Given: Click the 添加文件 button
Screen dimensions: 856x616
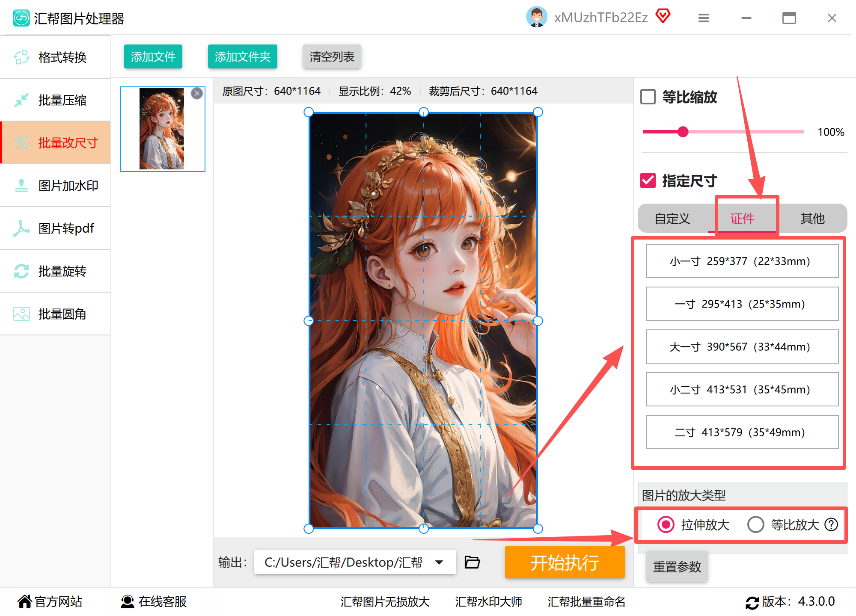Looking at the screenshot, I should [153, 56].
